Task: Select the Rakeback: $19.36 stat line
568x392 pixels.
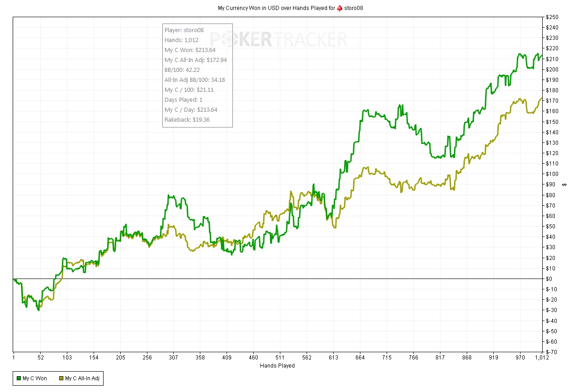Action: (187, 120)
